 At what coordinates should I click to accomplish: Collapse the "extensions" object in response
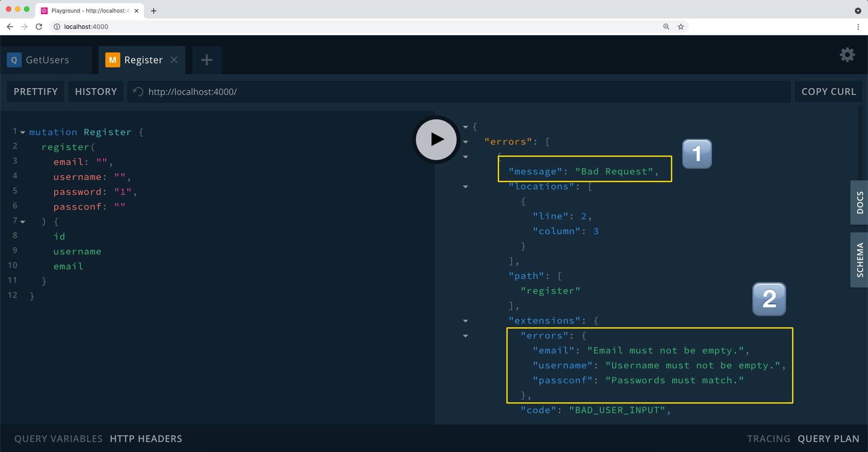(x=466, y=321)
